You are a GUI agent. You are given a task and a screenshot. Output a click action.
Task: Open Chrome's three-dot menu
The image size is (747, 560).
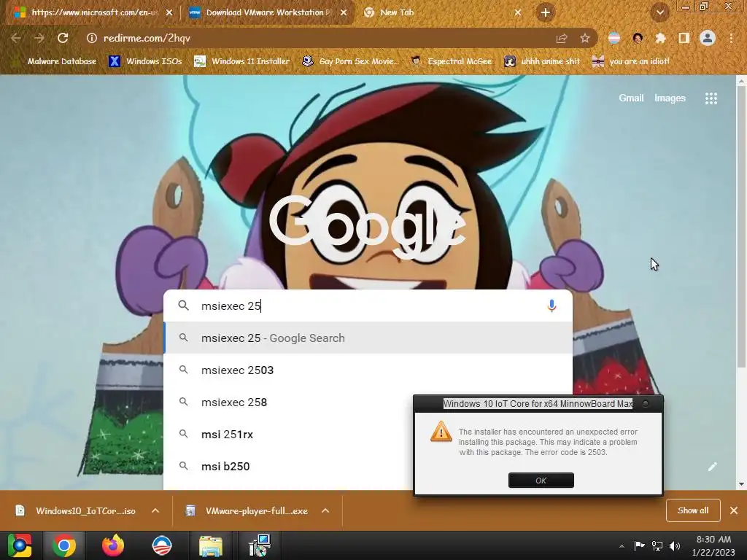pos(731,38)
